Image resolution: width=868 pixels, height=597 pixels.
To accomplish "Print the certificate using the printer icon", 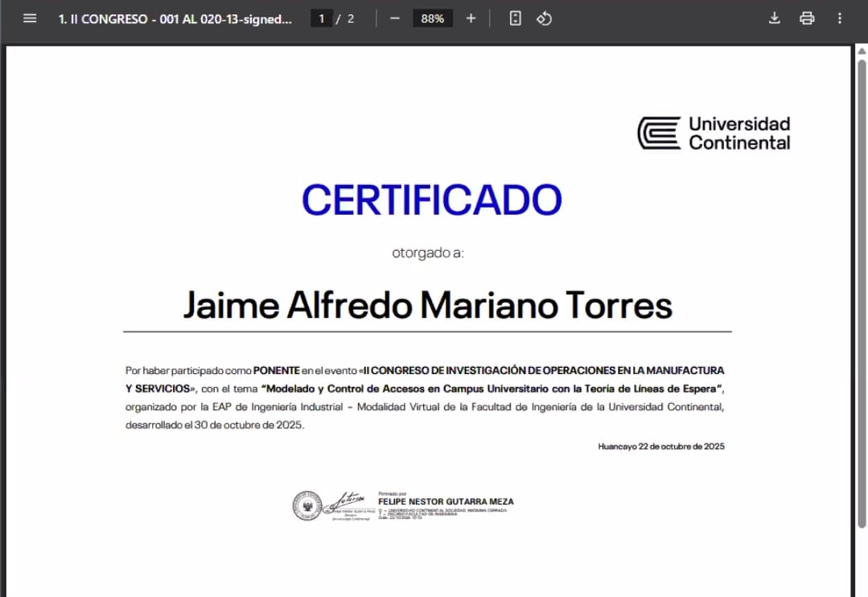I will pyautogui.click(x=807, y=19).
